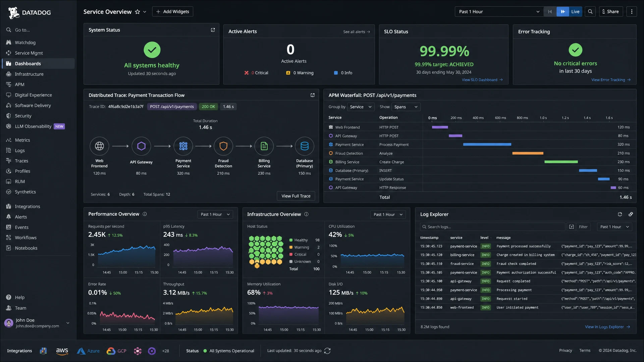644x362 pixels.
Task: Expand the John Doe account menu
Action: (x=68, y=323)
